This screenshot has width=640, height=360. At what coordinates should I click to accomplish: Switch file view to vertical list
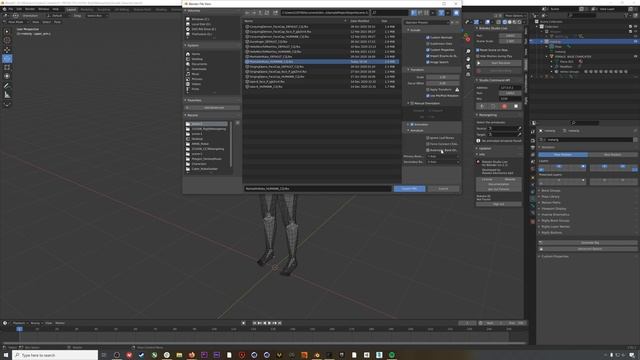(x=414, y=13)
